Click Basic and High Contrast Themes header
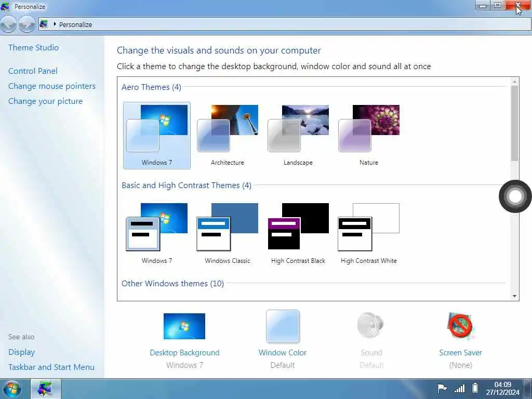 coord(187,185)
